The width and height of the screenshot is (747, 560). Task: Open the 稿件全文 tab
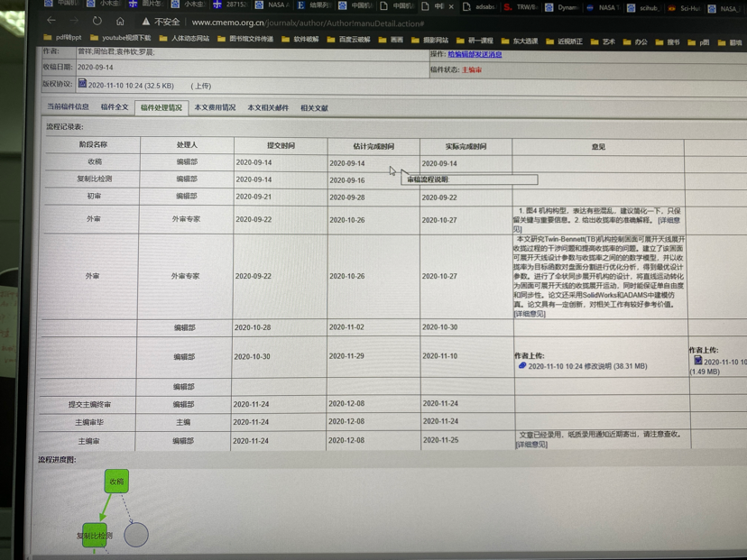coord(115,107)
